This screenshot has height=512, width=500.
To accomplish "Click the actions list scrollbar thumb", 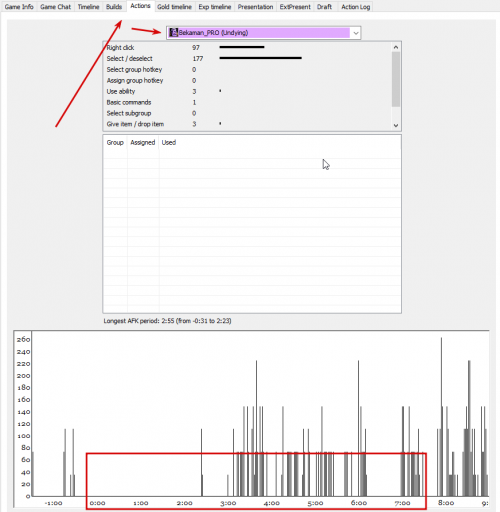I will pyautogui.click(x=396, y=79).
